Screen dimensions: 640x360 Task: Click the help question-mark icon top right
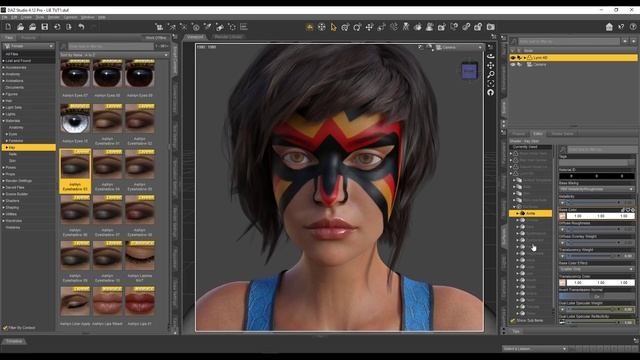tap(633, 27)
